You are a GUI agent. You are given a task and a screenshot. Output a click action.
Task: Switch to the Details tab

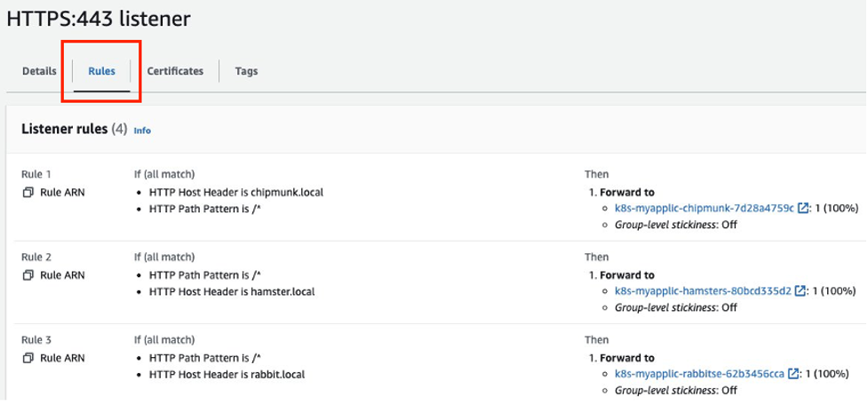(x=39, y=71)
